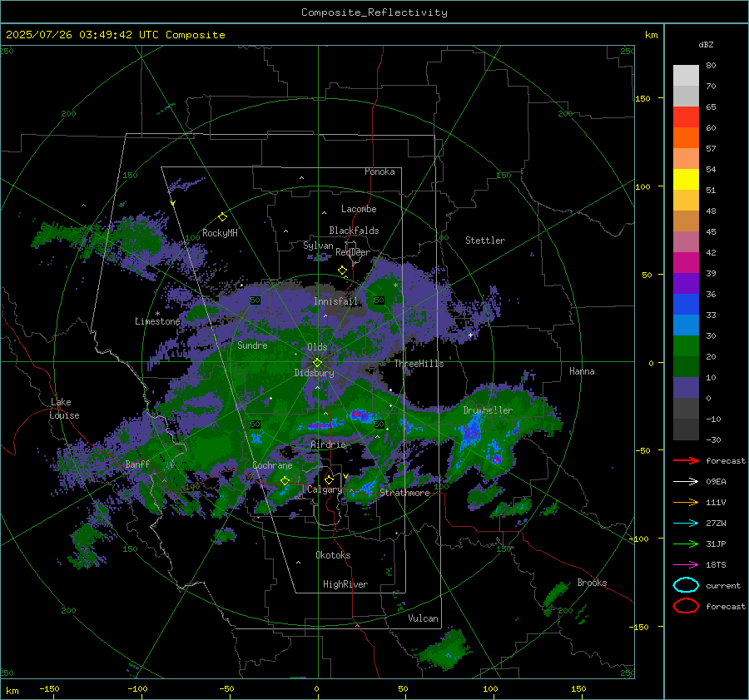Select the orange 111V arrow legend icon

[x=686, y=502]
